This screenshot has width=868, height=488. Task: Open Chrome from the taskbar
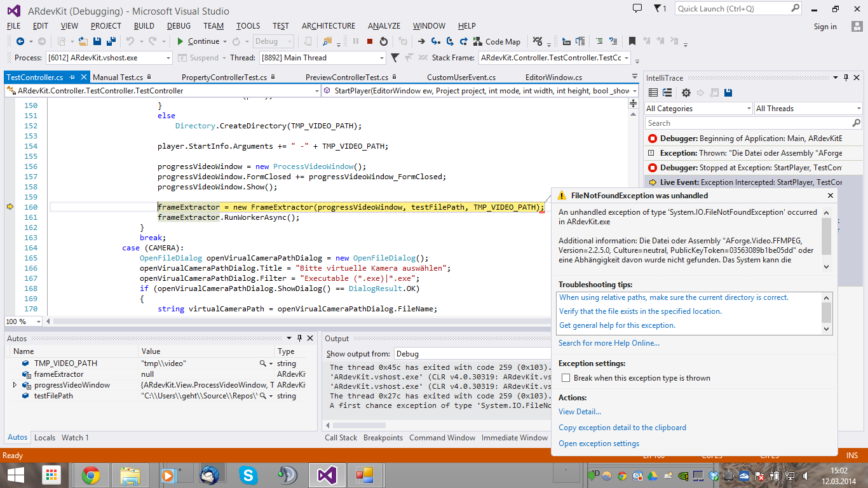[x=91, y=475]
